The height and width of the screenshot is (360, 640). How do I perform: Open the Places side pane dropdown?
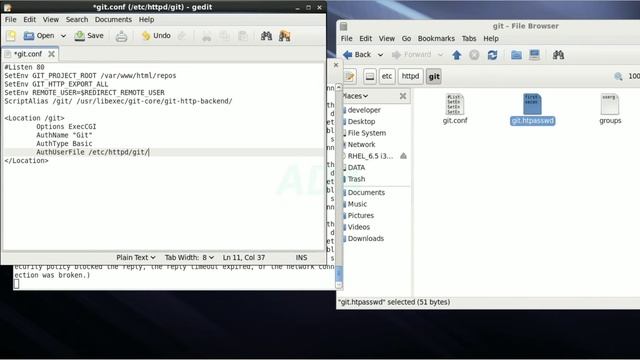(x=355, y=96)
